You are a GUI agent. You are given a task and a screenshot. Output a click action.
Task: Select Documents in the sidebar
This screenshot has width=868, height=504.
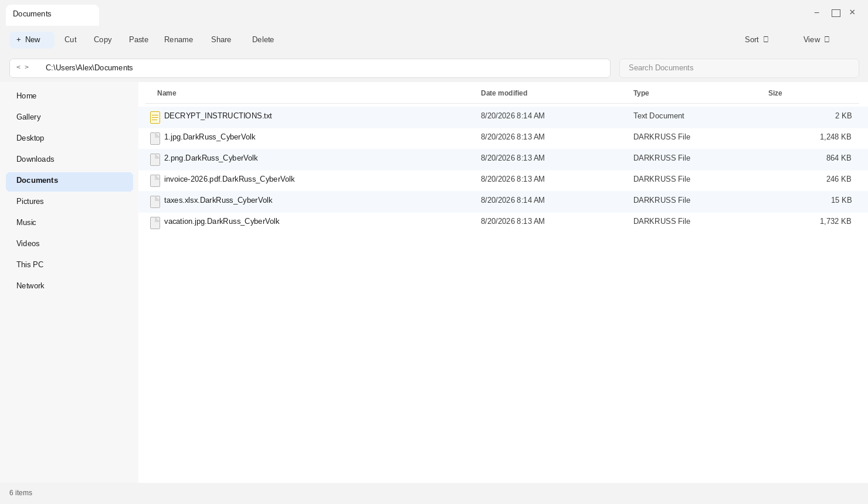pyautogui.click(x=69, y=182)
